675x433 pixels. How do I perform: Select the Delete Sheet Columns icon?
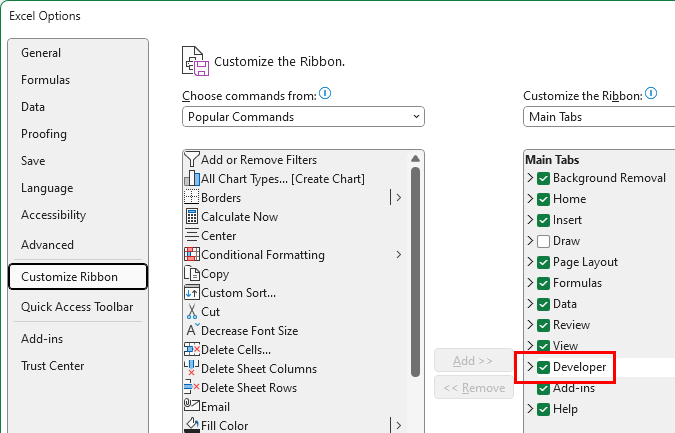pyautogui.click(x=192, y=368)
